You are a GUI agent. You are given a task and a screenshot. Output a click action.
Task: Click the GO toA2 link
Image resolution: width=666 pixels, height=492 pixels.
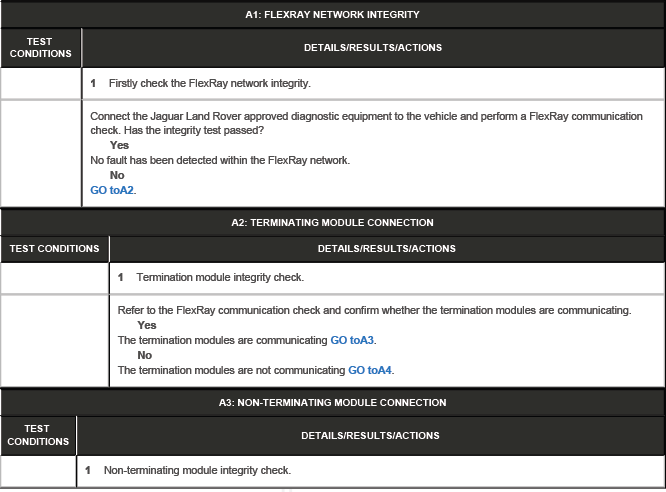112,190
